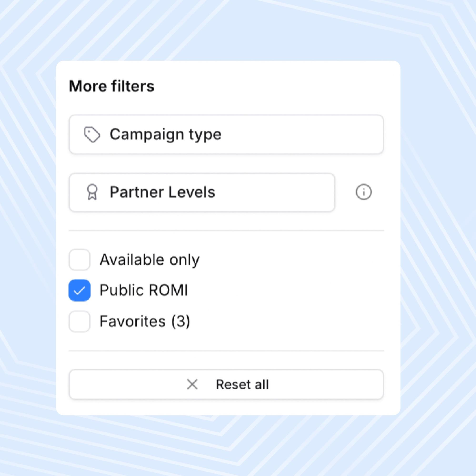Tick the Favorites (3) checkbox
Screen dimensions: 476x476
[x=79, y=321]
